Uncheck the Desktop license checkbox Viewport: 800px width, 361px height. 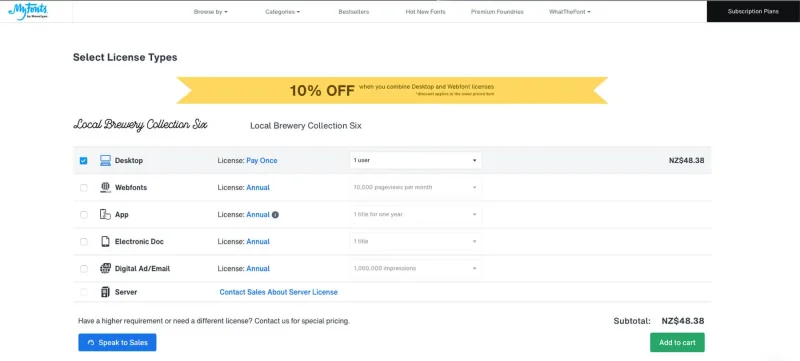point(84,161)
